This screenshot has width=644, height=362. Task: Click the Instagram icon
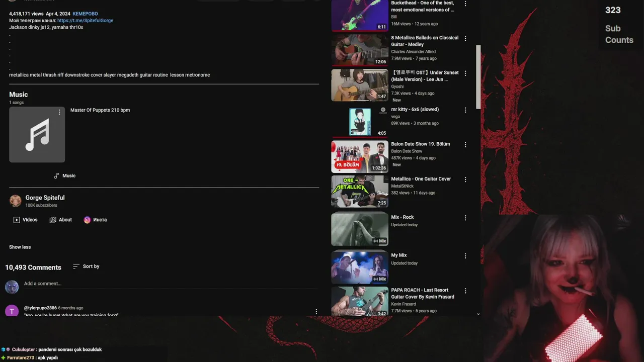pyautogui.click(x=87, y=220)
